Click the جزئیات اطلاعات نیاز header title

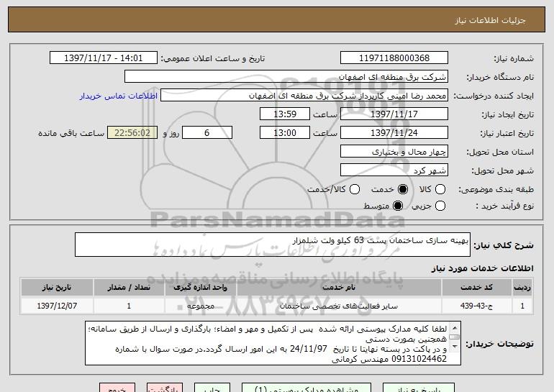click(490, 20)
